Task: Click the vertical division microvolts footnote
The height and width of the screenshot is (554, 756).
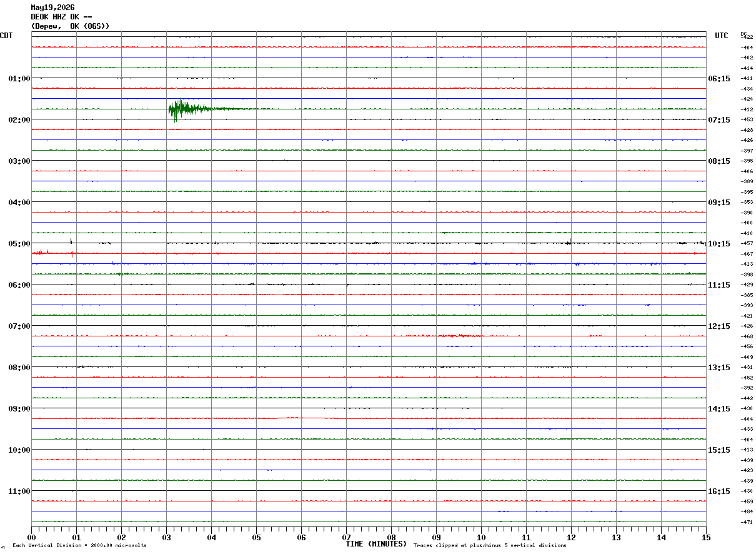Action: [79, 546]
